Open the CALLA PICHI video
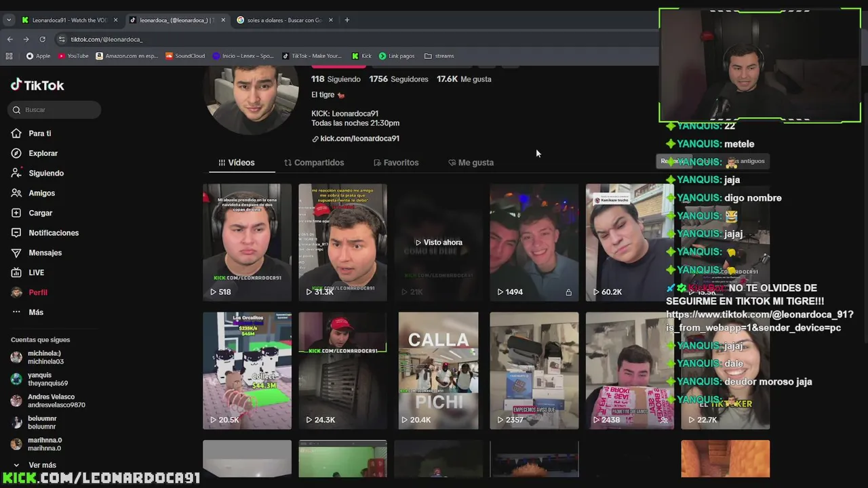 point(438,371)
